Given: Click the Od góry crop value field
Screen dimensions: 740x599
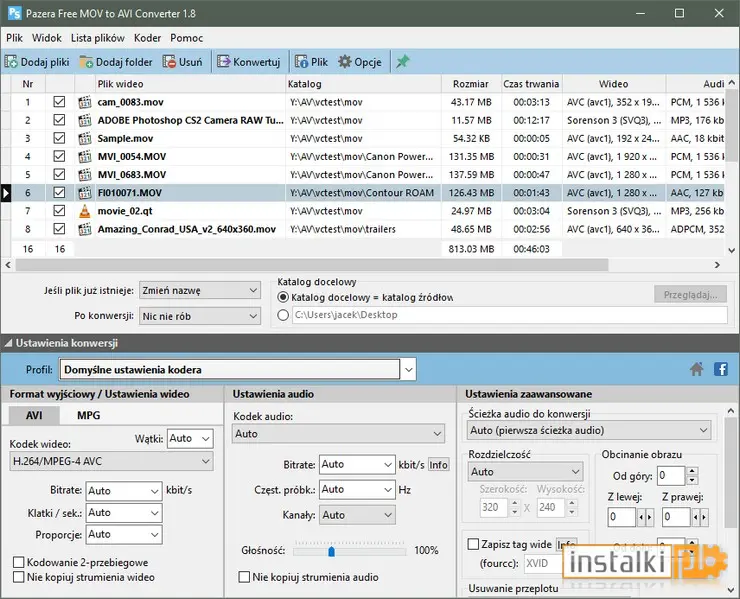Looking at the screenshot, I should [671, 476].
